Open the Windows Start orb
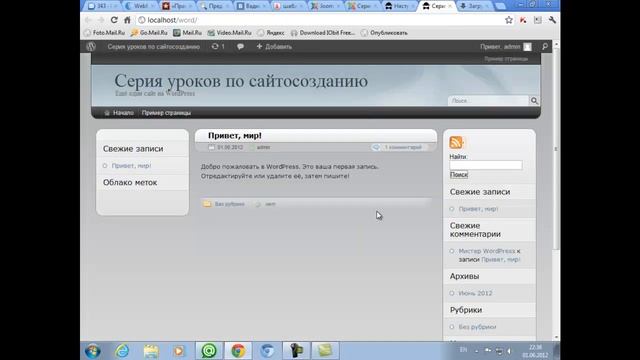This screenshot has height=360, width=640. click(x=93, y=351)
